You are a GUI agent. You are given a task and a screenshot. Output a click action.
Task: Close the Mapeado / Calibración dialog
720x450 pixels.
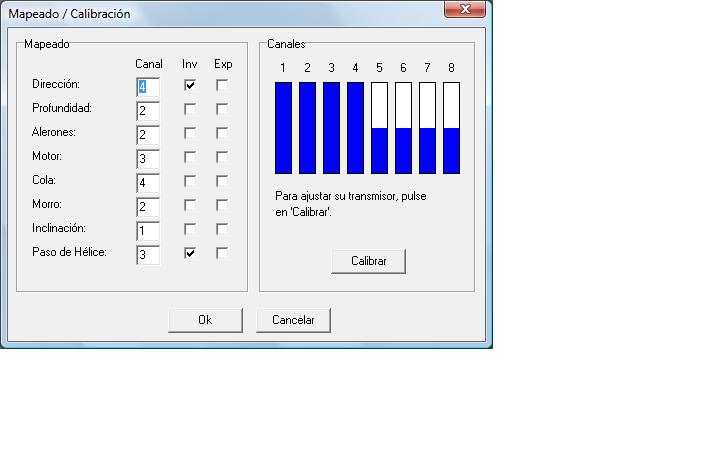465,10
